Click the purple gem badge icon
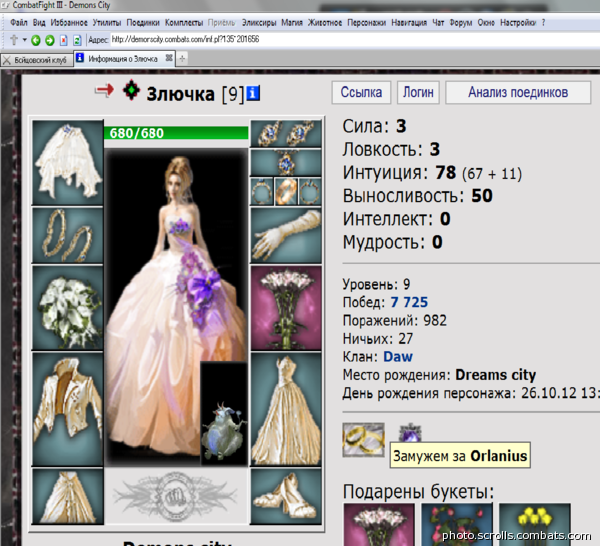This screenshot has height=546, width=600. (x=410, y=433)
